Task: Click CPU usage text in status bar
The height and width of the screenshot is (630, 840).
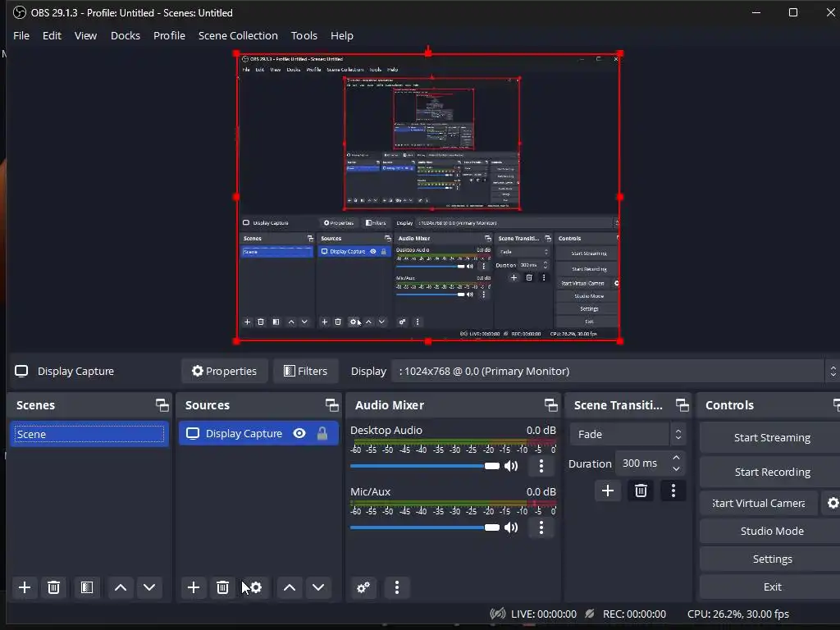Action: 738,614
